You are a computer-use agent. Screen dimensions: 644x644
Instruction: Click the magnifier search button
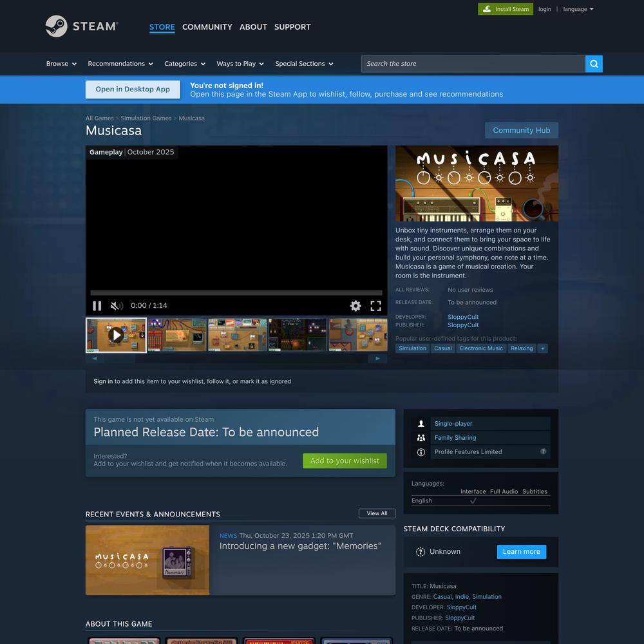594,64
